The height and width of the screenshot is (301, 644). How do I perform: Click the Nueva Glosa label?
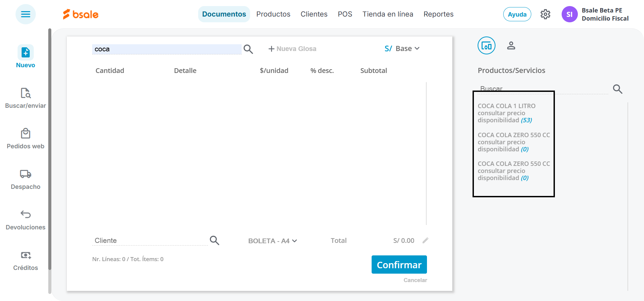(x=296, y=49)
